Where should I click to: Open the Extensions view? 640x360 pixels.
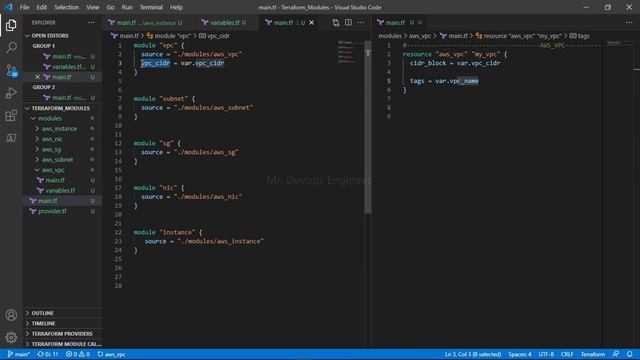click(11, 116)
